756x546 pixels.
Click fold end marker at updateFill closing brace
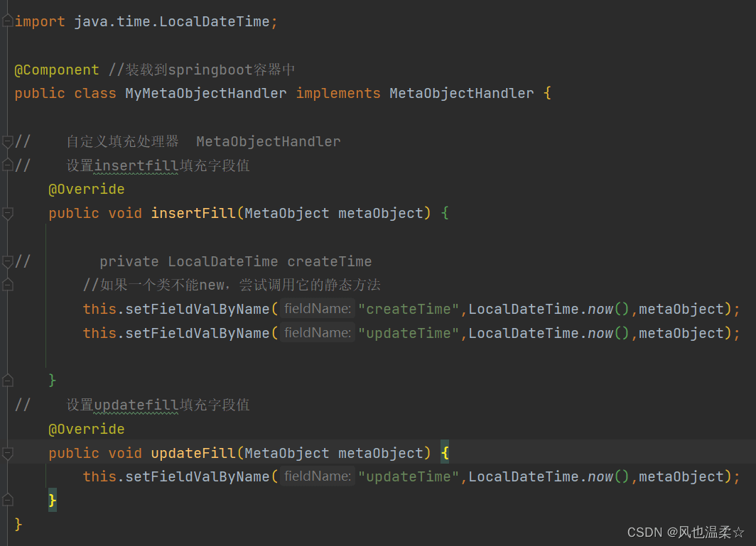click(x=7, y=501)
